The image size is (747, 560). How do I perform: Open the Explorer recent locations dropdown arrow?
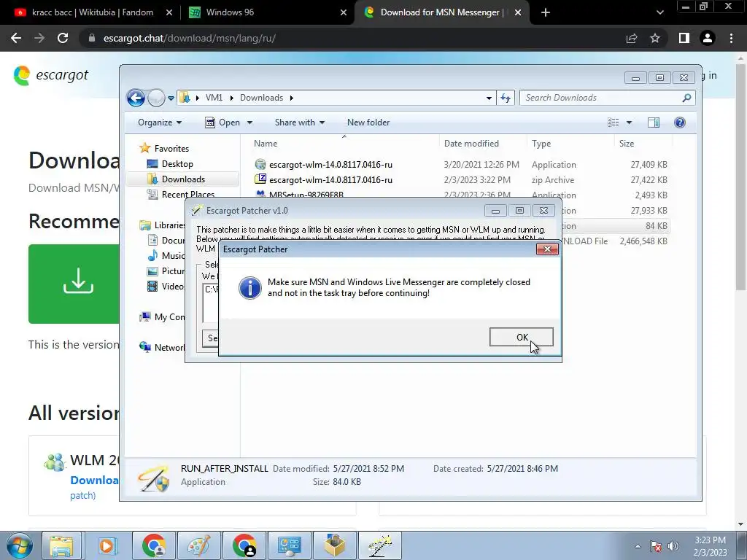(171, 98)
